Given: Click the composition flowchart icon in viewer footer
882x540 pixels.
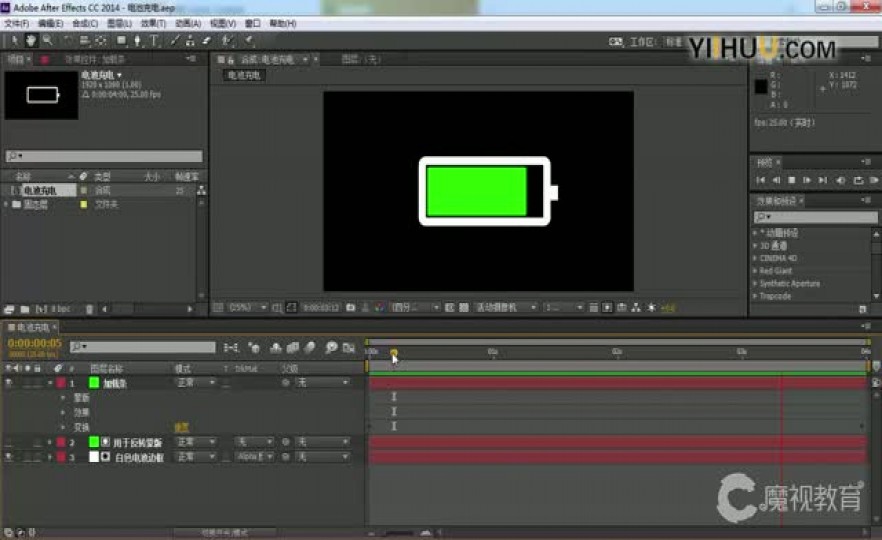Looking at the screenshot, I should pos(636,308).
